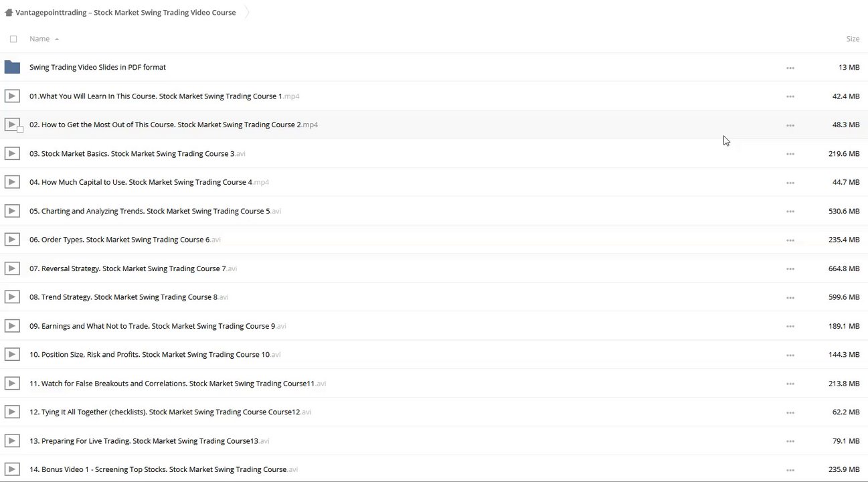Click video icon for 08. Trend Strategy
868x482 pixels.
(x=12, y=297)
